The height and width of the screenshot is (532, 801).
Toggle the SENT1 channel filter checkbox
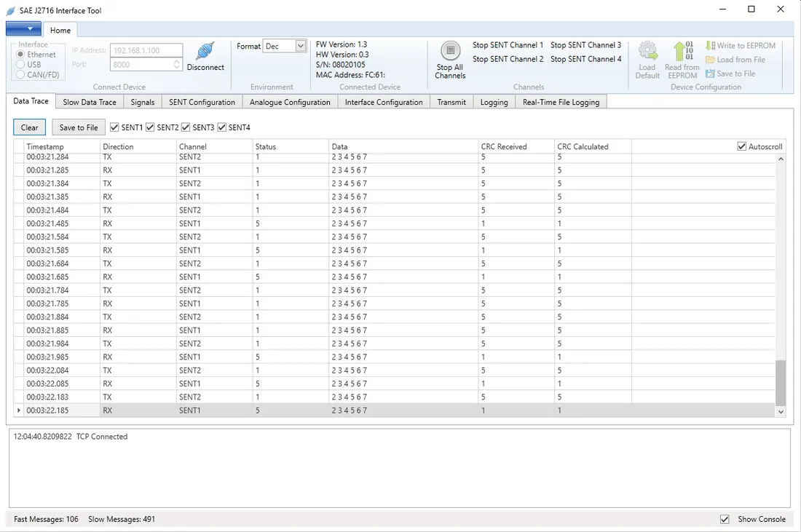tap(114, 127)
